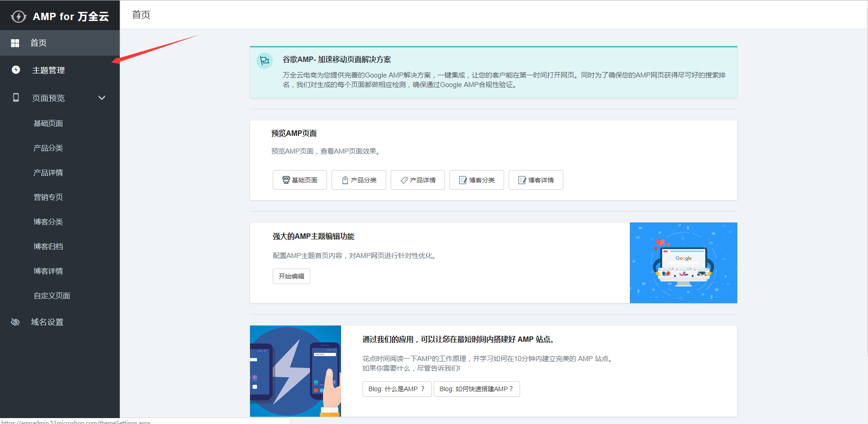868x424 pixels.
Task: Open the Blog: 如何快速搭建AMP？ link
Action: (477, 389)
